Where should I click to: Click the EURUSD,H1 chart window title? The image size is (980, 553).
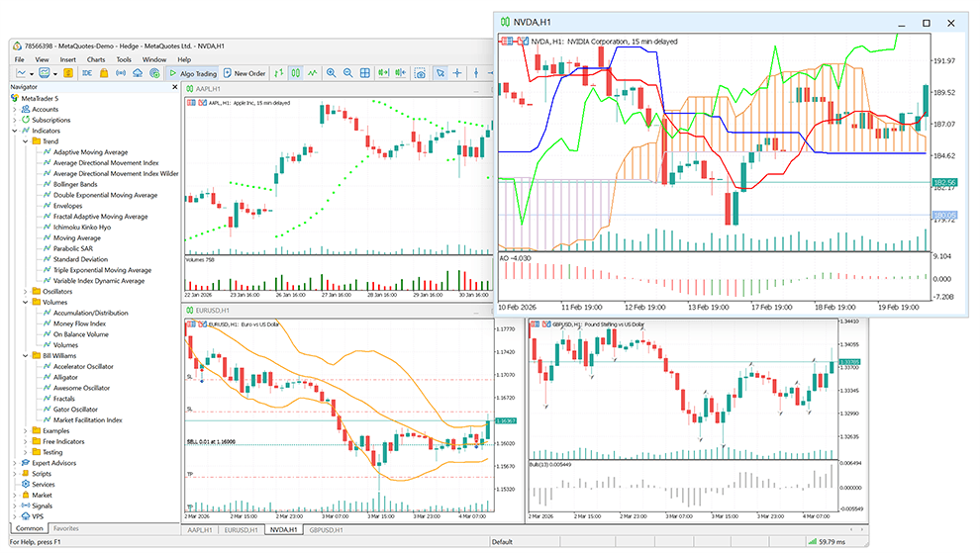tap(213, 310)
